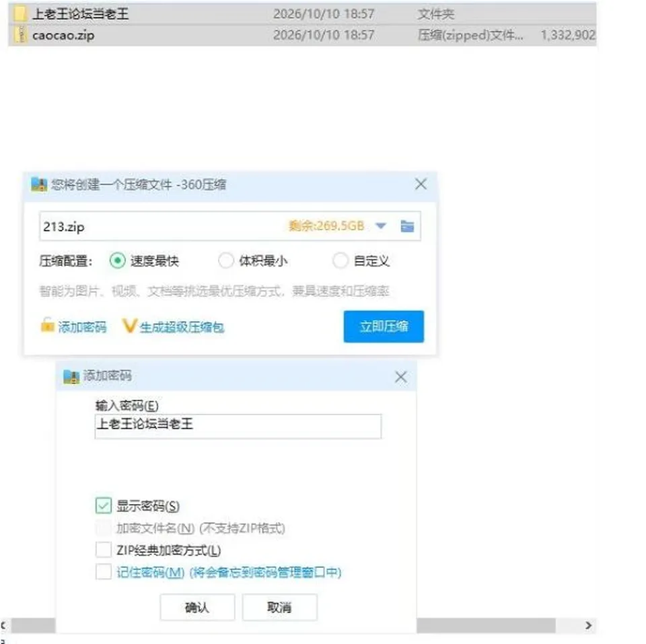Screen dimensions: 646x644
Task: Open the browse folder icon beside 213.zip
Action: [407, 226]
